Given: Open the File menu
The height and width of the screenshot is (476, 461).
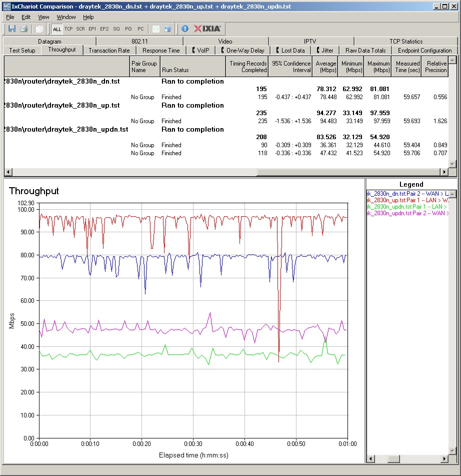Looking at the screenshot, I should click(x=10, y=17).
